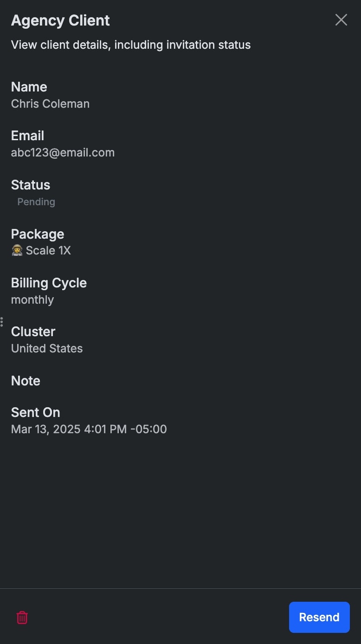Image resolution: width=361 pixels, height=644 pixels.
Task: Click the client details subtitle text
Action: [x=131, y=45]
